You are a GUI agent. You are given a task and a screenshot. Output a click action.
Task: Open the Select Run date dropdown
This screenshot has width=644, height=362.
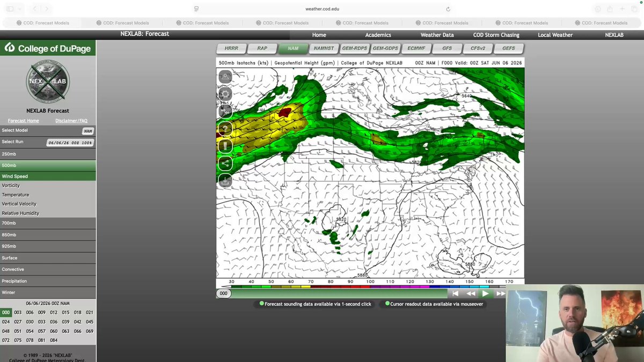70,143
